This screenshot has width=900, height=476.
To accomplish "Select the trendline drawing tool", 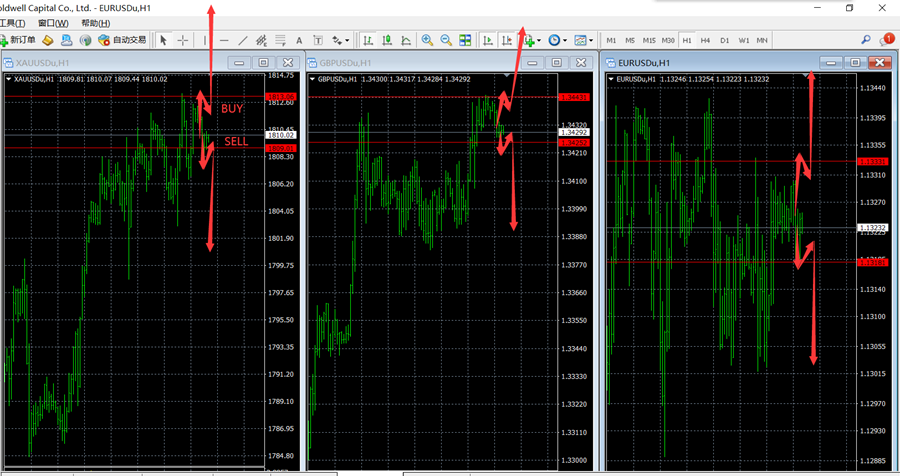I will 243,40.
